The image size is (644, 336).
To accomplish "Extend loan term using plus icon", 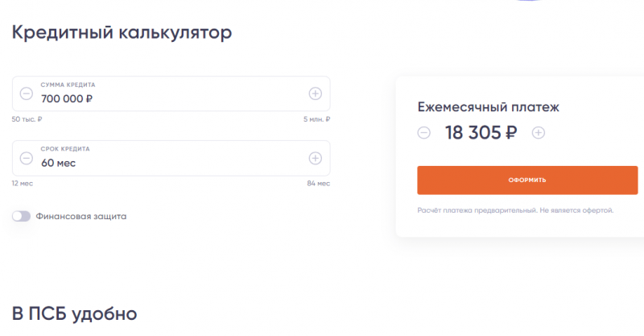I will tap(315, 158).
